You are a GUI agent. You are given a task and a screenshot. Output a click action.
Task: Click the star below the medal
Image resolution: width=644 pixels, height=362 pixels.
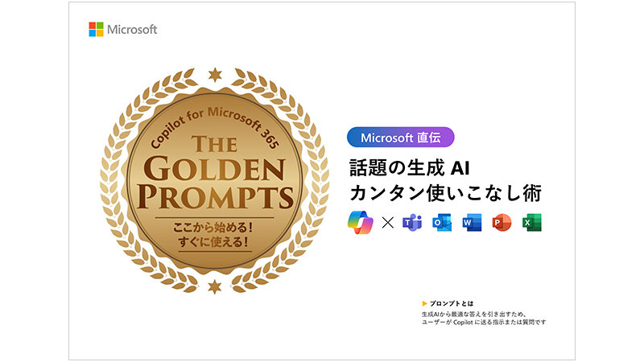pyautogui.click(x=214, y=286)
